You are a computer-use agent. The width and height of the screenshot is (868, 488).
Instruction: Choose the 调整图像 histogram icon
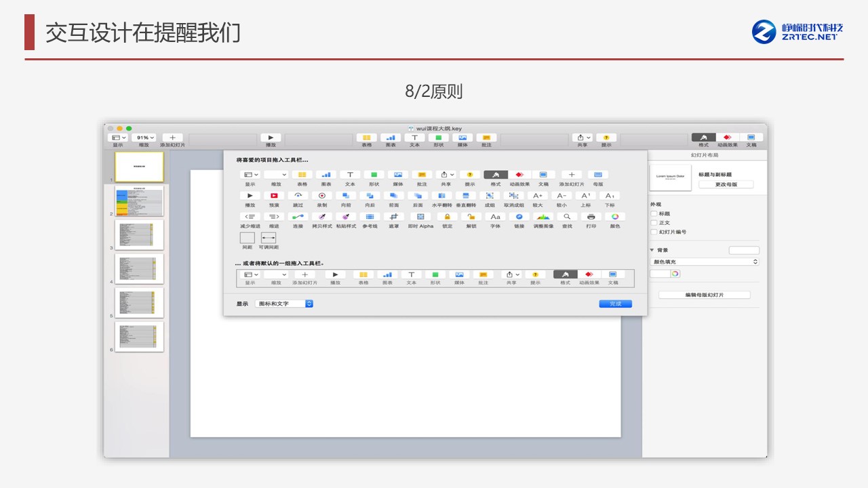click(543, 217)
